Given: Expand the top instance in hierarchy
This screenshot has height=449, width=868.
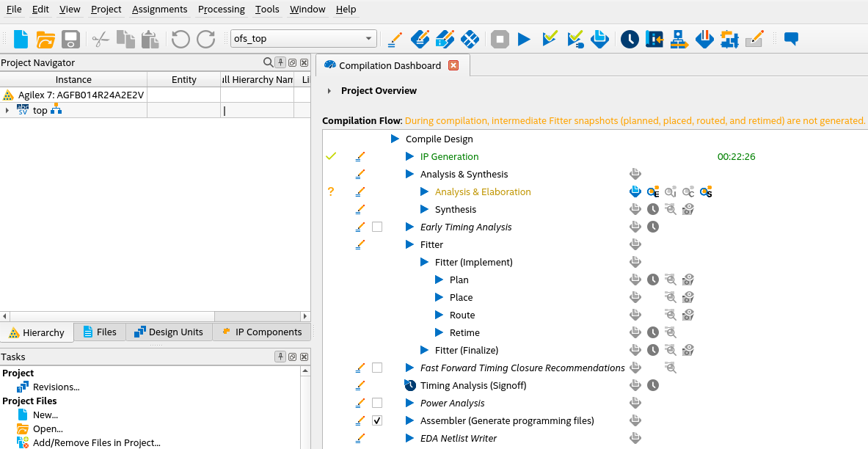Looking at the screenshot, I should [7, 111].
